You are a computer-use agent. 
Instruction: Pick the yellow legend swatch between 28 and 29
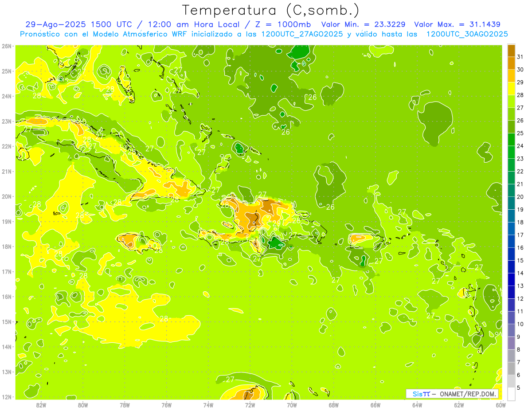pos(511,89)
